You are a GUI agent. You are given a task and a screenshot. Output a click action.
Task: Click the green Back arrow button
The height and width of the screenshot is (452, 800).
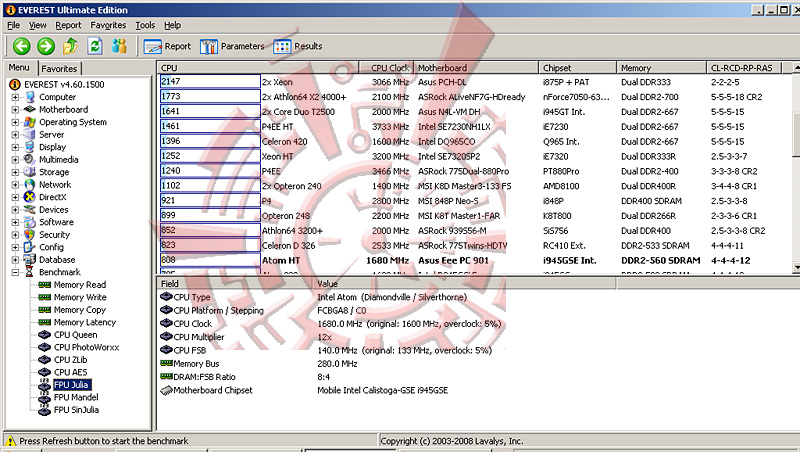coord(21,46)
